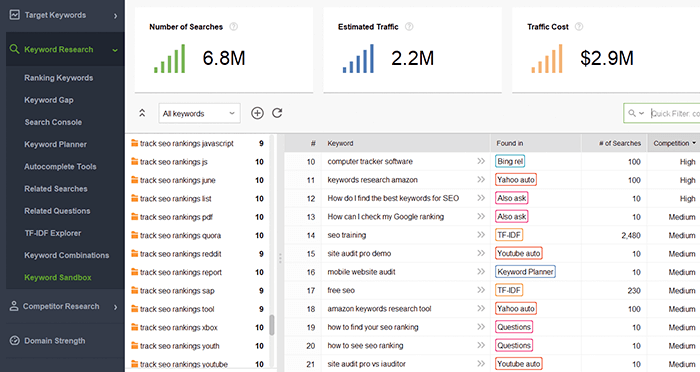
Task: Open Keyword Combinations in the sidebar
Action: tap(67, 255)
